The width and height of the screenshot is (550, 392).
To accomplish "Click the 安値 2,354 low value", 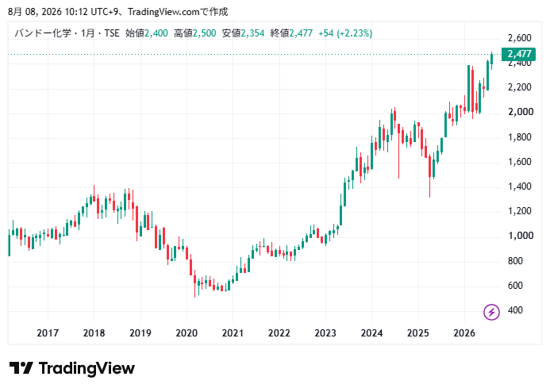I will pyautogui.click(x=243, y=33).
